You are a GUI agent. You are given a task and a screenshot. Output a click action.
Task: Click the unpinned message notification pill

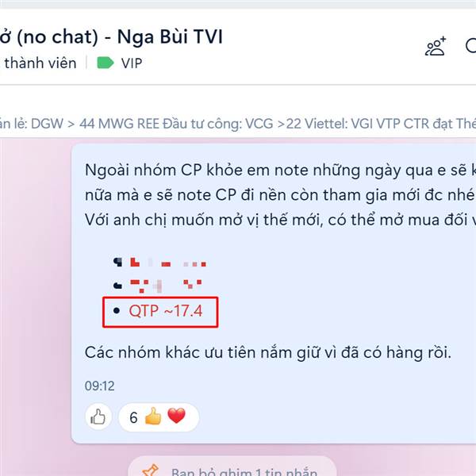pyautogui.click(x=232, y=466)
